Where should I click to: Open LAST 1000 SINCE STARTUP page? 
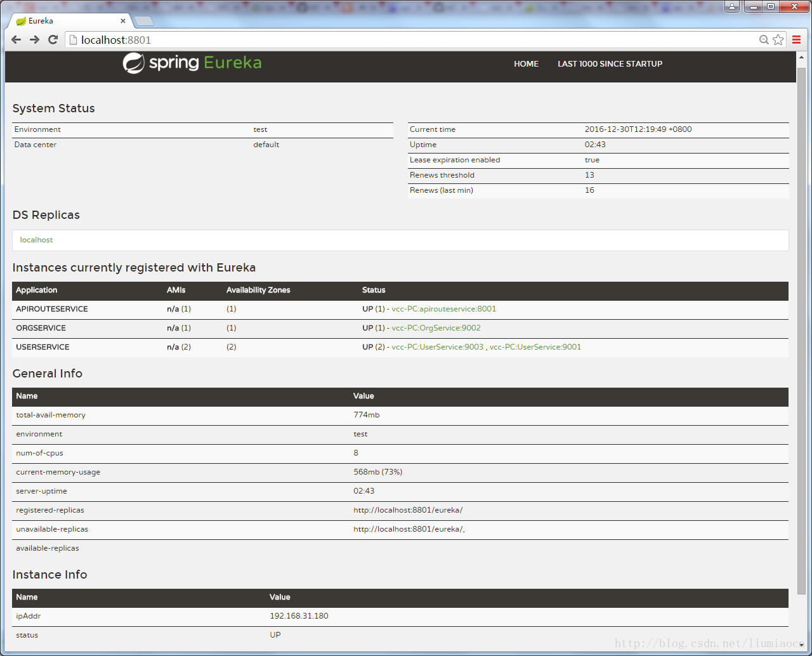tap(610, 63)
